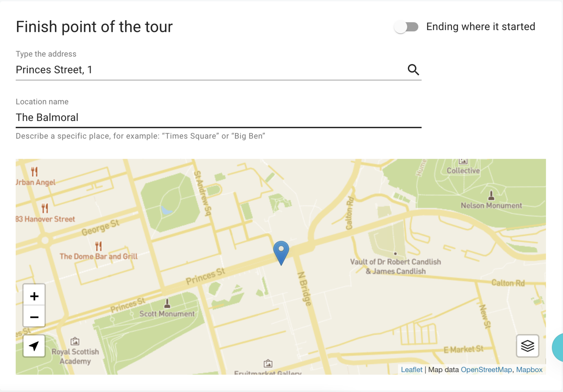Center map on my current location
563x392 pixels.
pyautogui.click(x=34, y=346)
